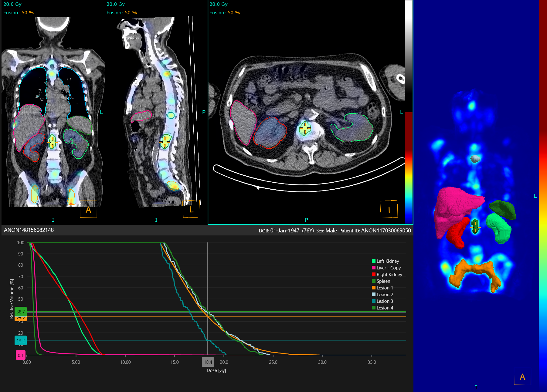
Task: Click the 20.0 Gy isodose label above the coronal view
Action: 12,4
